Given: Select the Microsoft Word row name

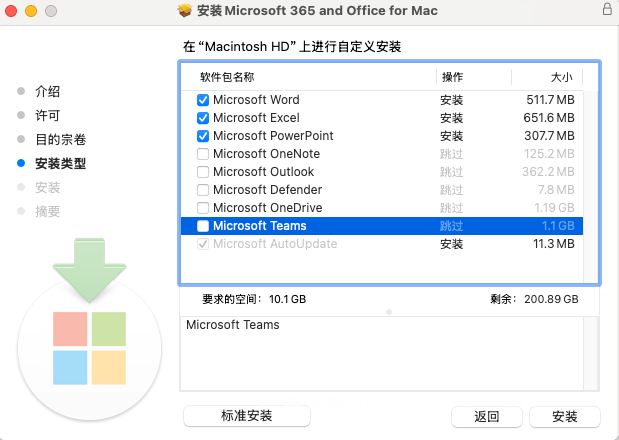Looking at the screenshot, I should tap(256, 100).
